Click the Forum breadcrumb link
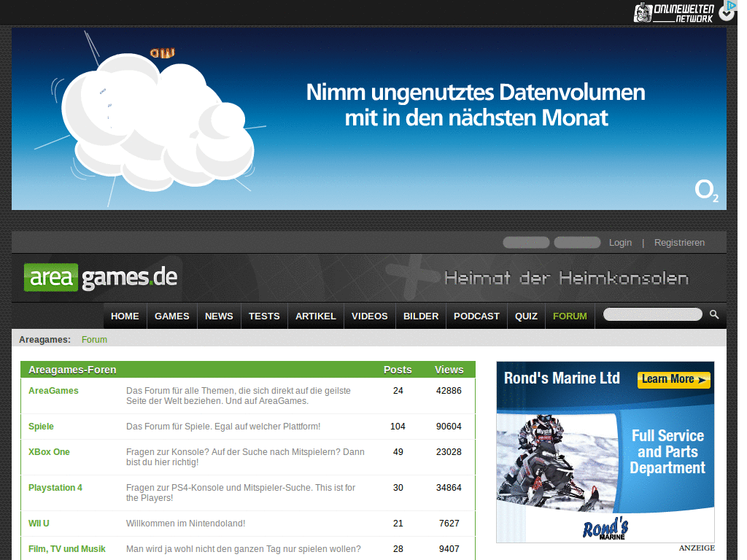Image resolution: width=747 pixels, height=560 pixels. click(94, 340)
